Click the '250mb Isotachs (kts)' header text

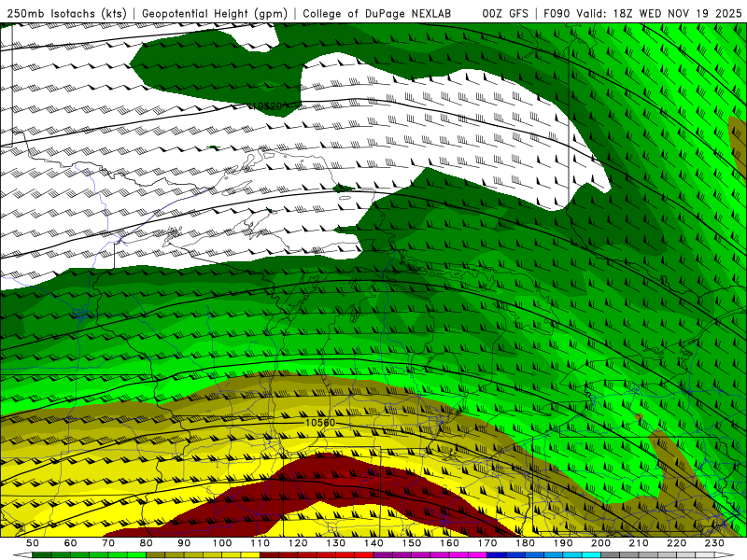(x=67, y=13)
